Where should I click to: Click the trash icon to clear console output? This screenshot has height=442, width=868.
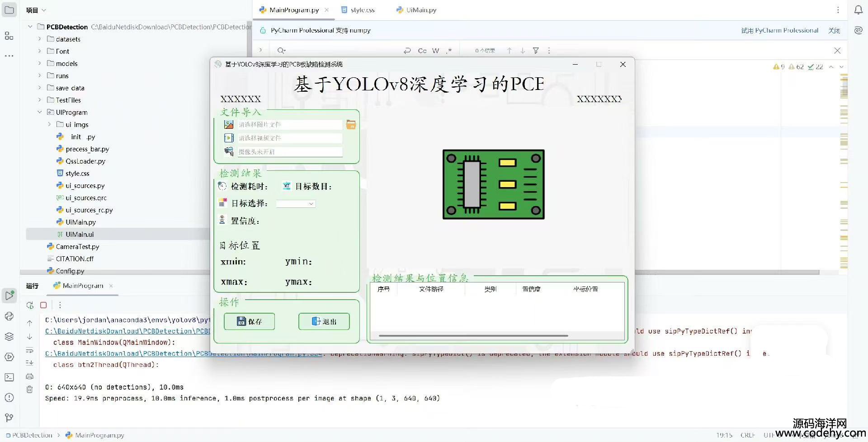click(29, 389)
